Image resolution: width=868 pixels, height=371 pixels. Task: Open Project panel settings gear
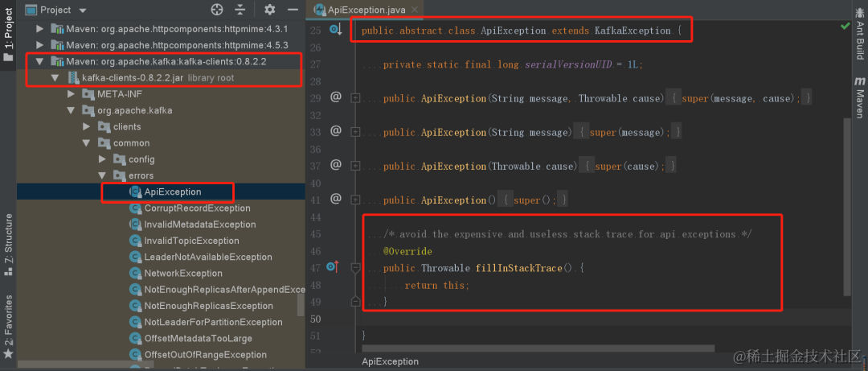click(269, 10)
